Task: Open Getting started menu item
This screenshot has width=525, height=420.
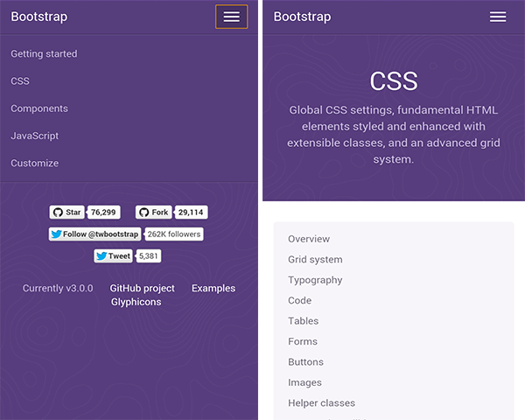Action: tap(44, 54)
